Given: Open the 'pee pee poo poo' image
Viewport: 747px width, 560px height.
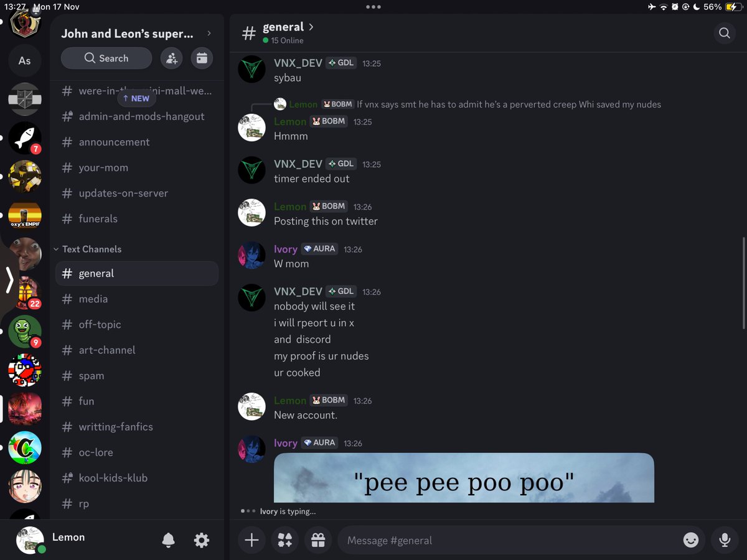Looking at the screenshot, I should point(464,478).
